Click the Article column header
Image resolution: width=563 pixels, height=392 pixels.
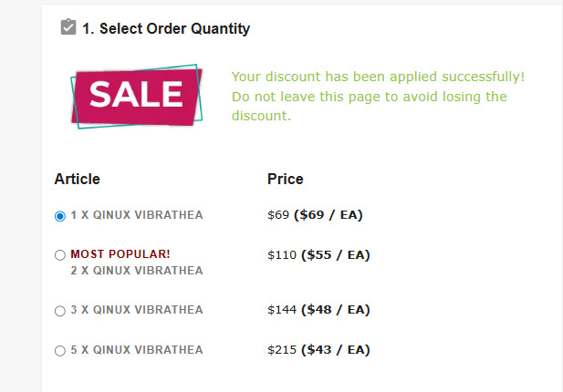point(78,179)
